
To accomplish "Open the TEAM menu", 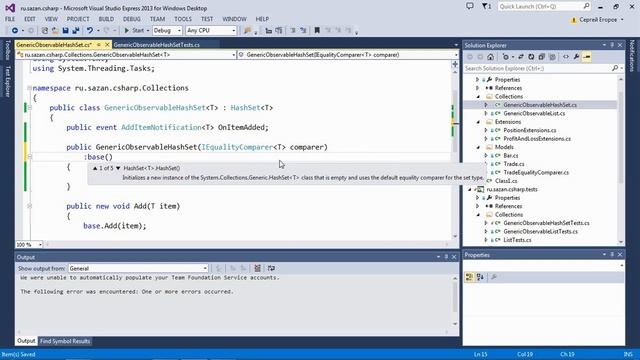I will 157,19.
